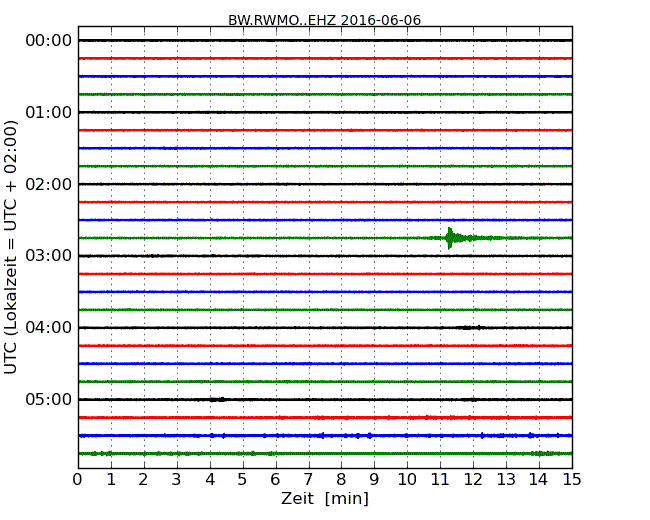
Task: Click the plot title BW.RWMO..EHZ 2016-06-06
Action: 325,20
